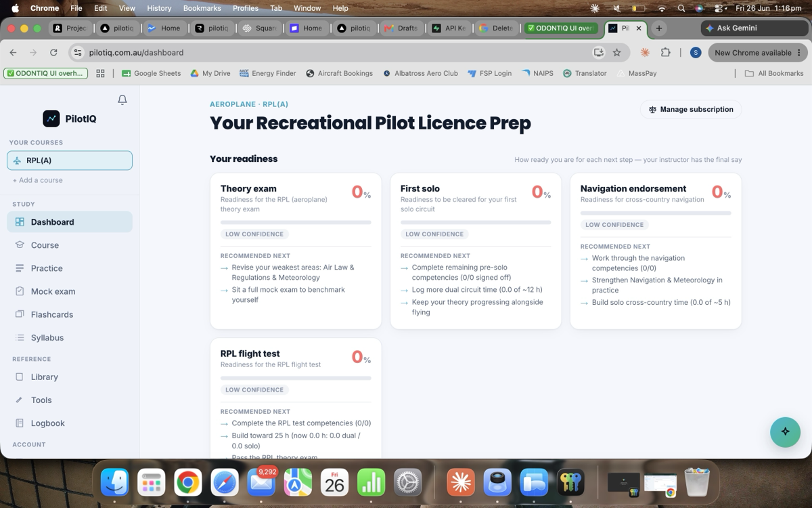Switch to the Projec browser tab

(x=69, y=28)
